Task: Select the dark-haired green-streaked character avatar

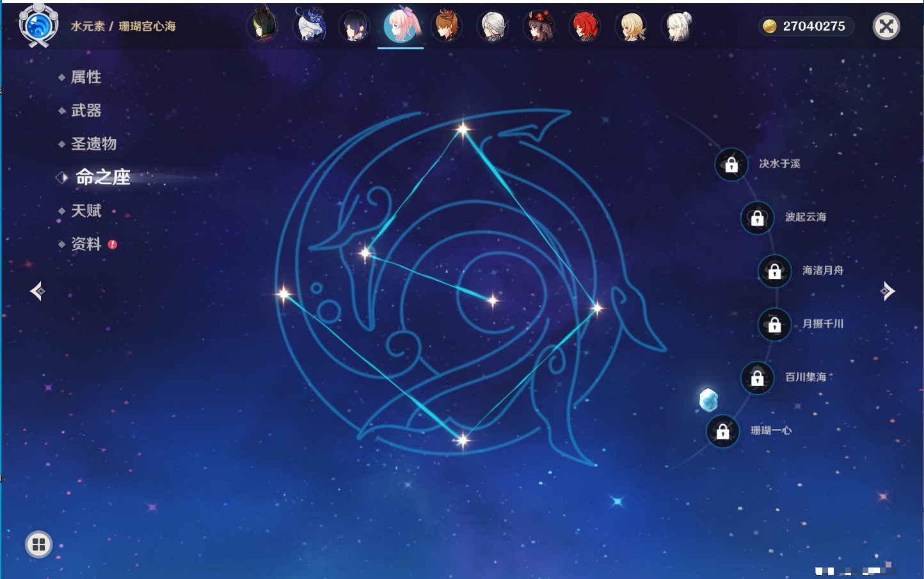Action: click(x=262, y=26)
